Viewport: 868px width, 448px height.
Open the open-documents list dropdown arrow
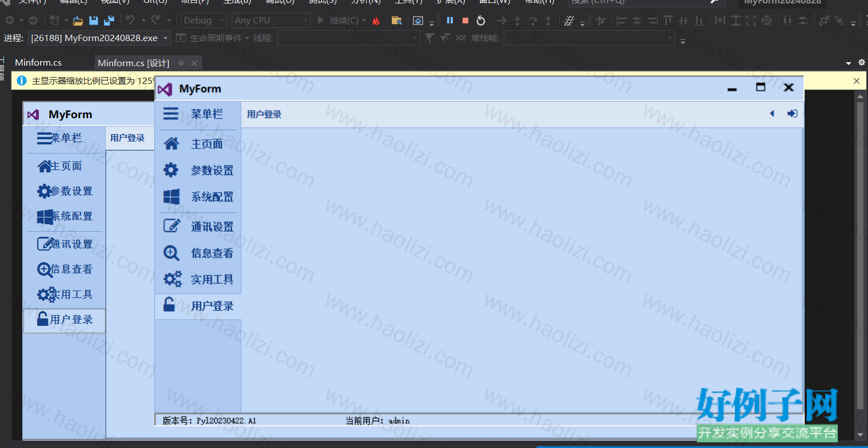pos(848,63)
